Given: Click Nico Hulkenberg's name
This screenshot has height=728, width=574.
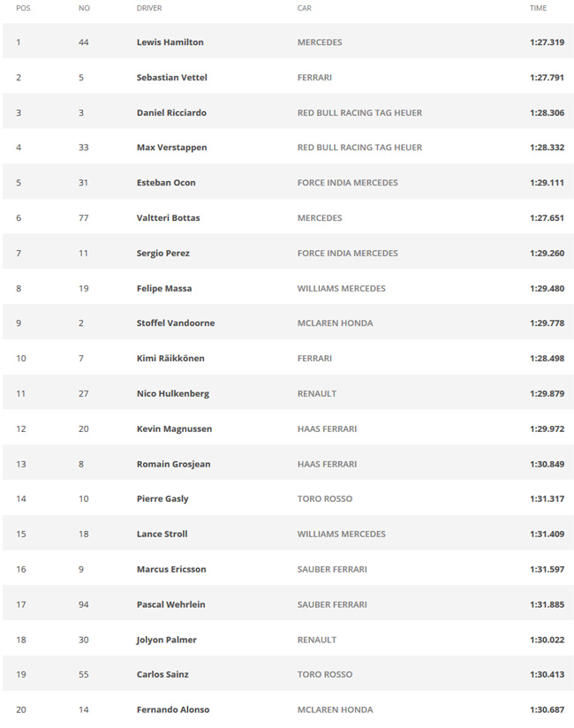Looking at the screenshot, I should tap(172, 394).
